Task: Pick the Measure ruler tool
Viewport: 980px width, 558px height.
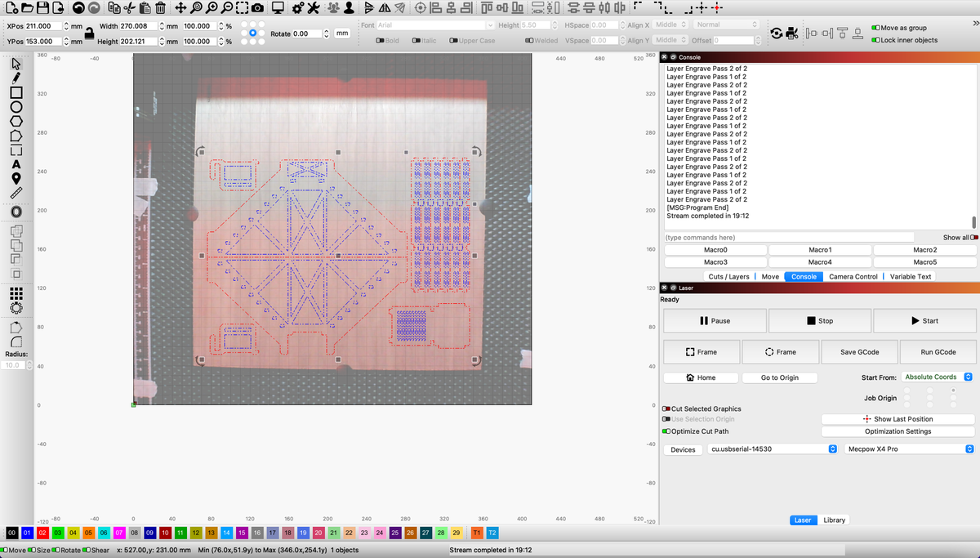Action: click(x=16, y=193)
